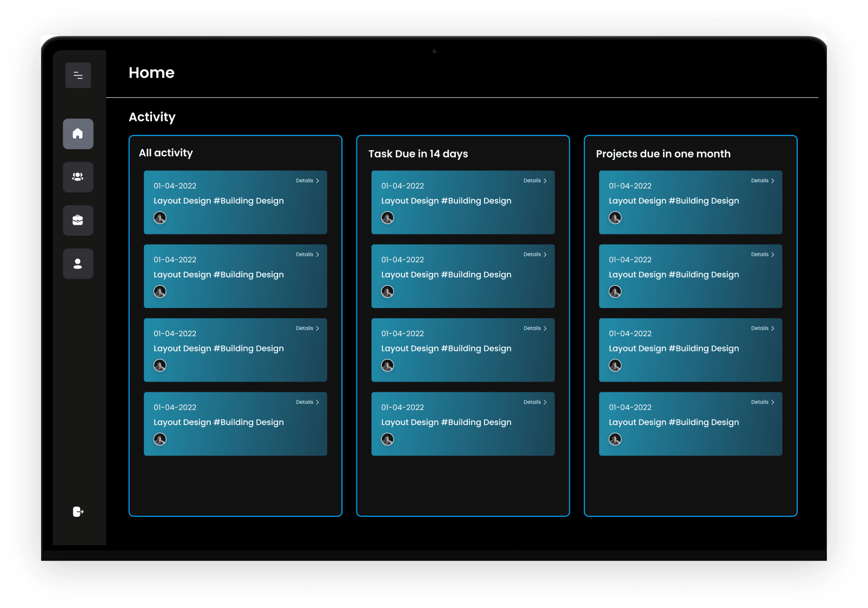Click avatar on second Task Due card
The image size is (868, 608).
(387, 292)
